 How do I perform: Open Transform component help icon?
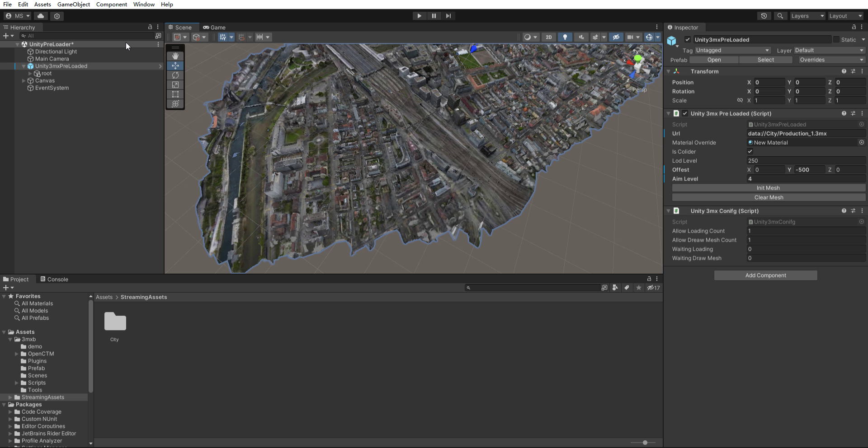coord(844,71)
